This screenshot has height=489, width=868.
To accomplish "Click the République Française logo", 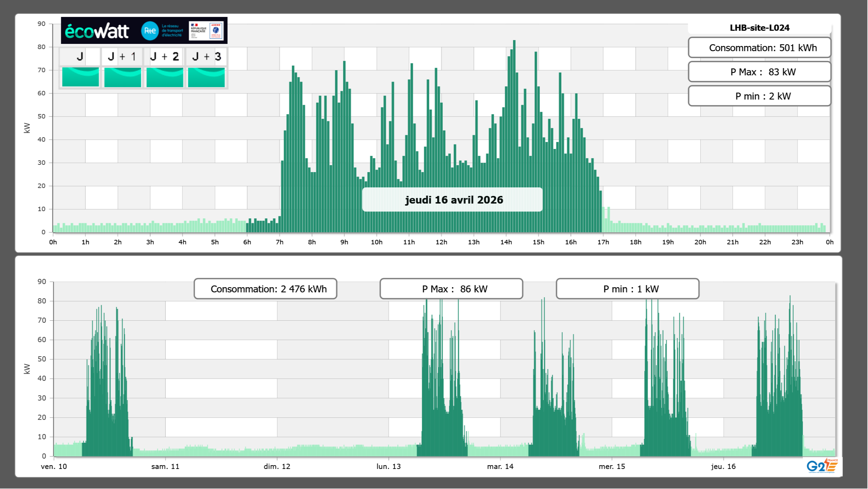I will (x=198, y=31).
